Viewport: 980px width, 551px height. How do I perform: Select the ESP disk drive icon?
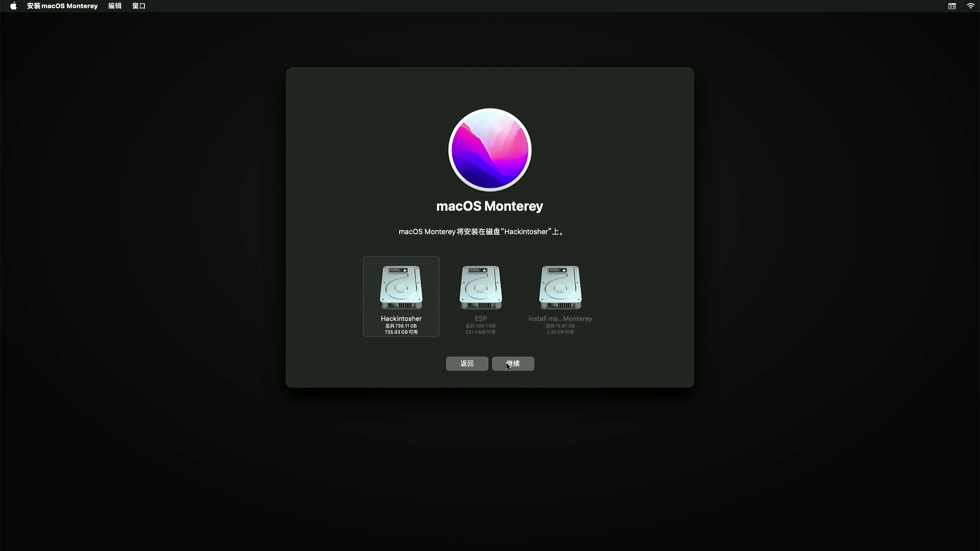click(480, 287)
